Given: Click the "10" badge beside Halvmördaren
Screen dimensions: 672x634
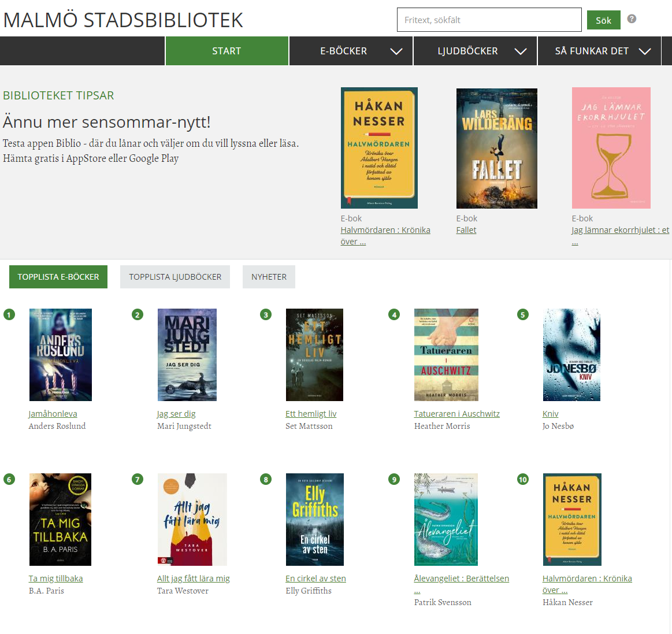Looking at the screenshot, I should click(522, 479).
